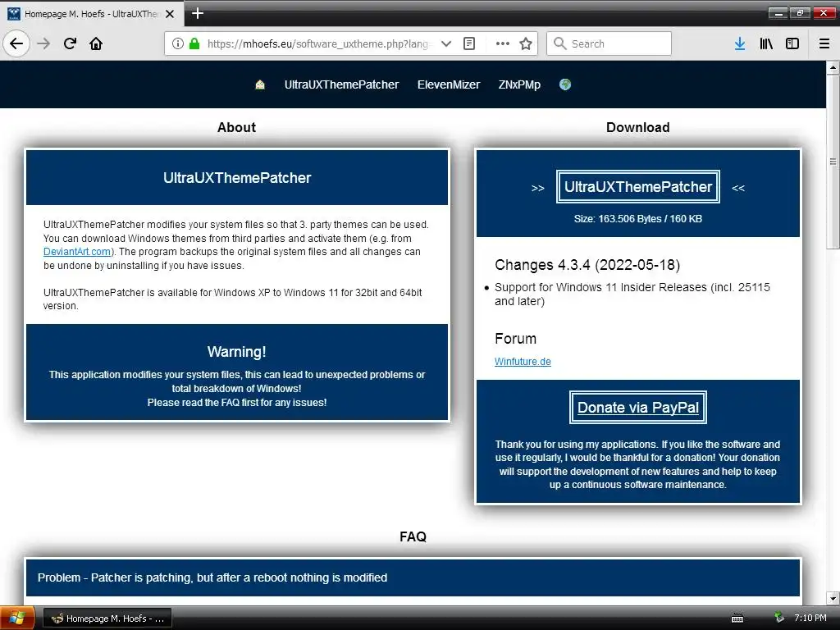Open ElevenMizer in site navigation
Screen dimensions: 840x630
(x=449, y=84)
